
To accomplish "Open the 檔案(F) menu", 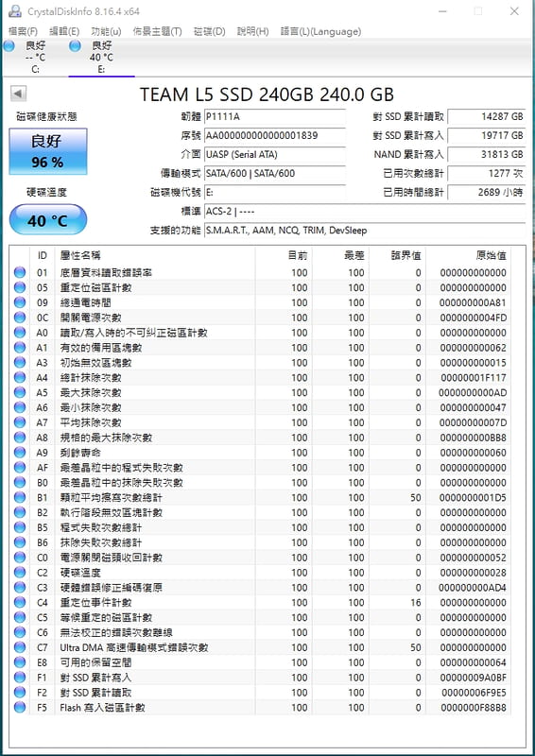I will pos(23,32).
